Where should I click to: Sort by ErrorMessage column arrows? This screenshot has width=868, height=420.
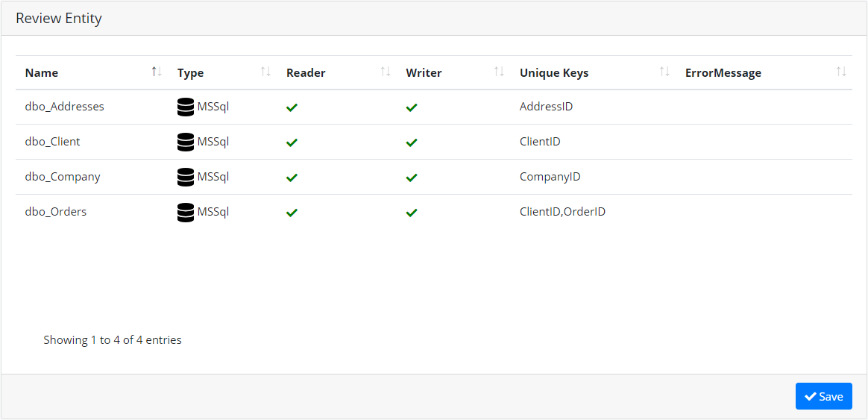pos(841,72)
